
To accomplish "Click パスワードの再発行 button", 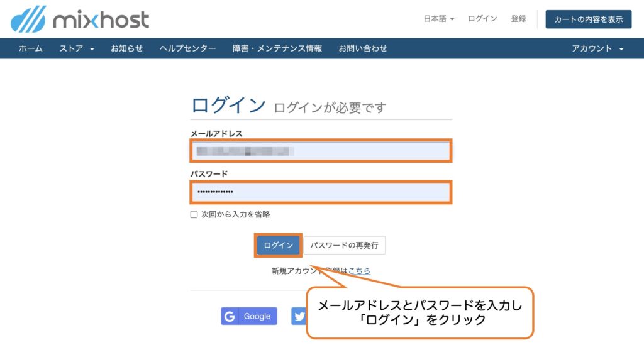I will point(345,245).
